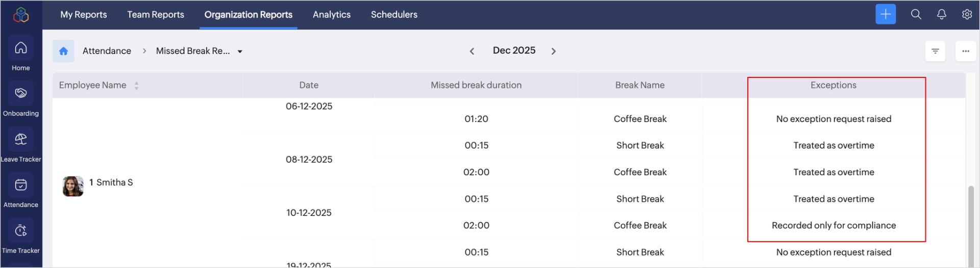Image resolution: width=980 pixels, height=268 pixels.
Task: Switch to the Analytics tab
Action: click(x=332, y=15)
